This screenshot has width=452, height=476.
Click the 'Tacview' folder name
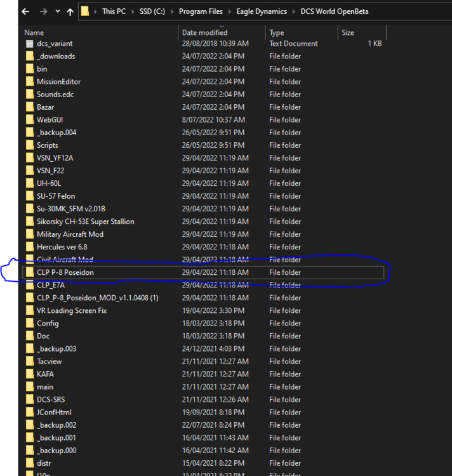[49, 362]
